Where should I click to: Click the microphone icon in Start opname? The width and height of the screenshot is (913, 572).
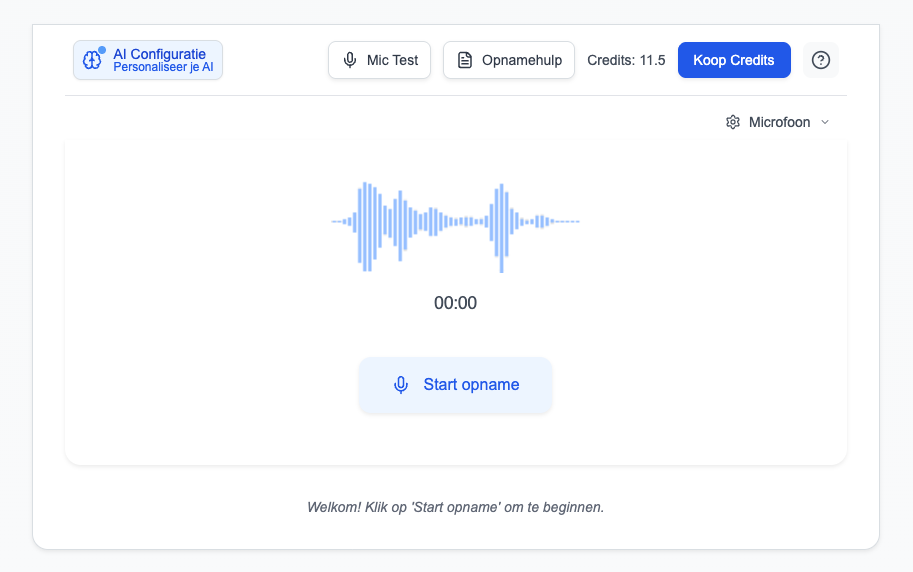point(401,385)
